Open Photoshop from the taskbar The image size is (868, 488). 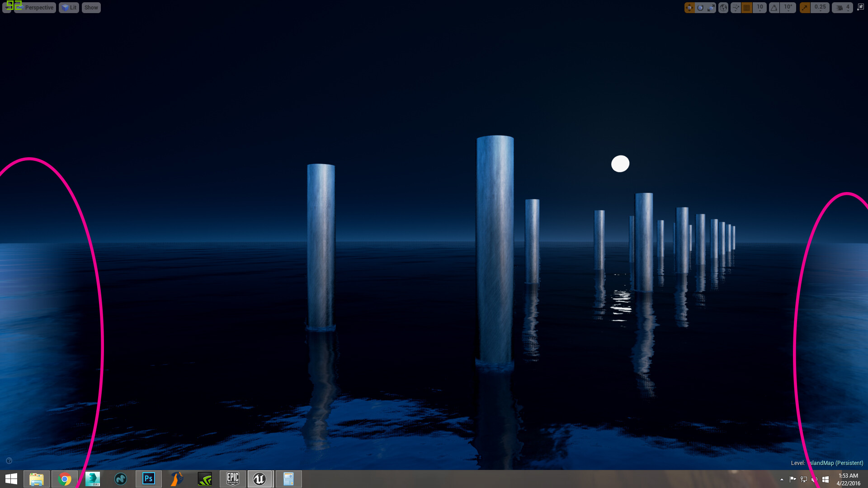click(x=149, y=479)
